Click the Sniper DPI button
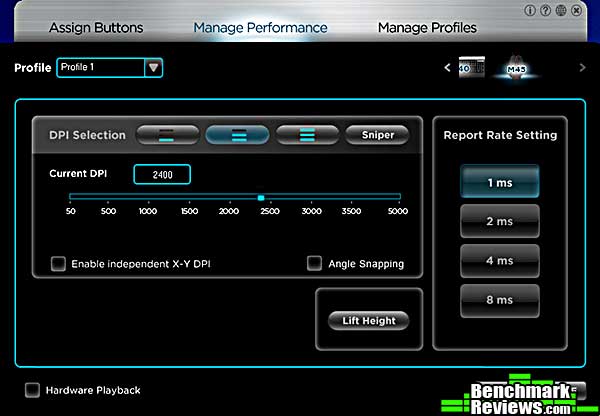Image resolution: width=600 pixels, height=416 pixels. coord(378,135)
